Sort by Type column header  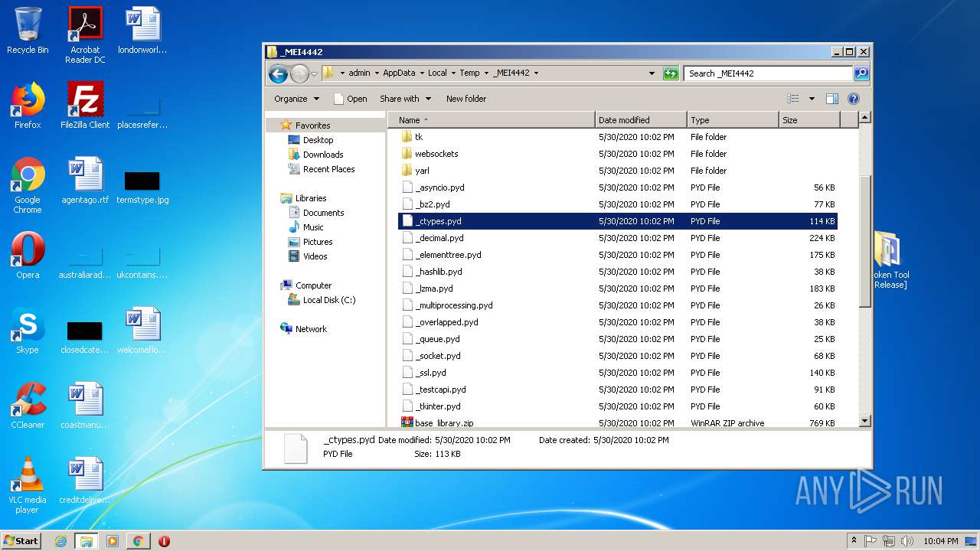[x=732, y=120]
